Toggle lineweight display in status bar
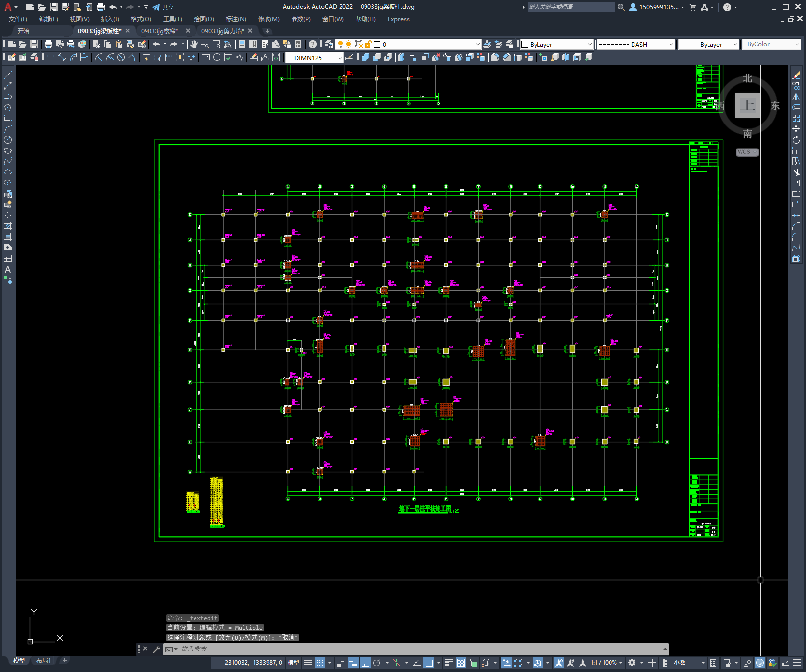 tap(448, 663)
